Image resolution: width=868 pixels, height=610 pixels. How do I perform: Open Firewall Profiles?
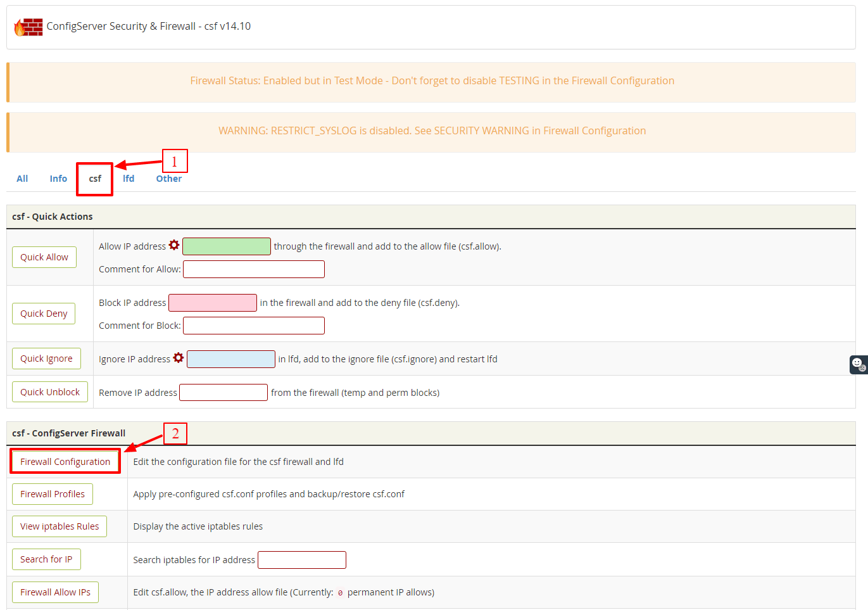click(53, 494)
